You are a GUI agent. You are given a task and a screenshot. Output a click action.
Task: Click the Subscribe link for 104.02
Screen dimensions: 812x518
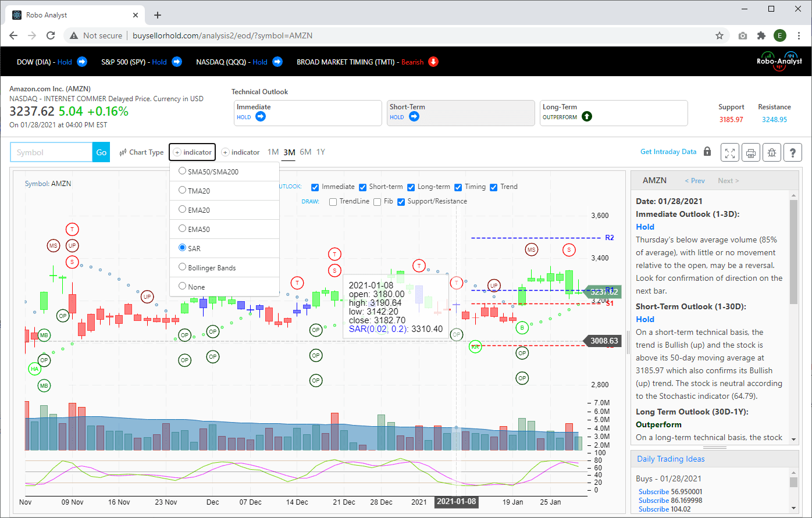[x=654, y=509]
